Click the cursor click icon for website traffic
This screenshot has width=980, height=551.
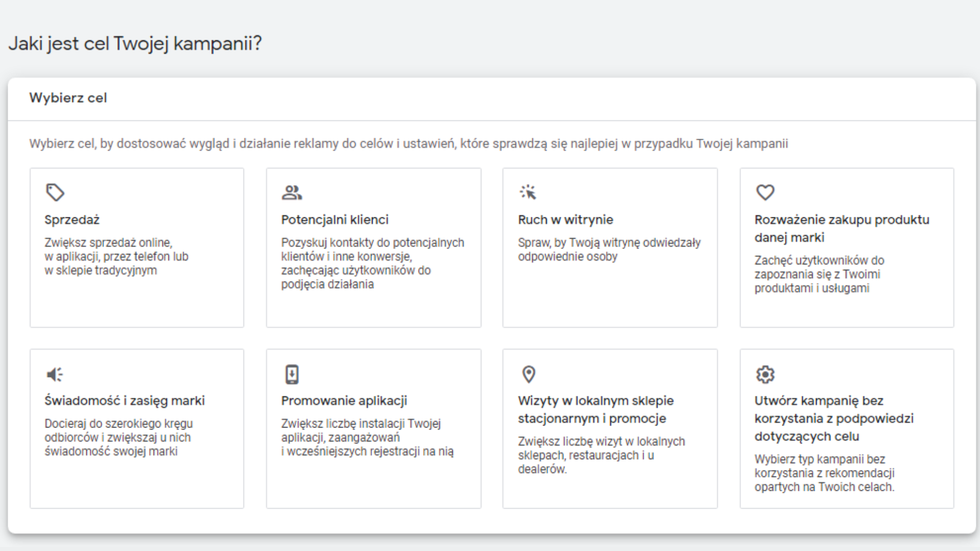(x=528, y=192)
